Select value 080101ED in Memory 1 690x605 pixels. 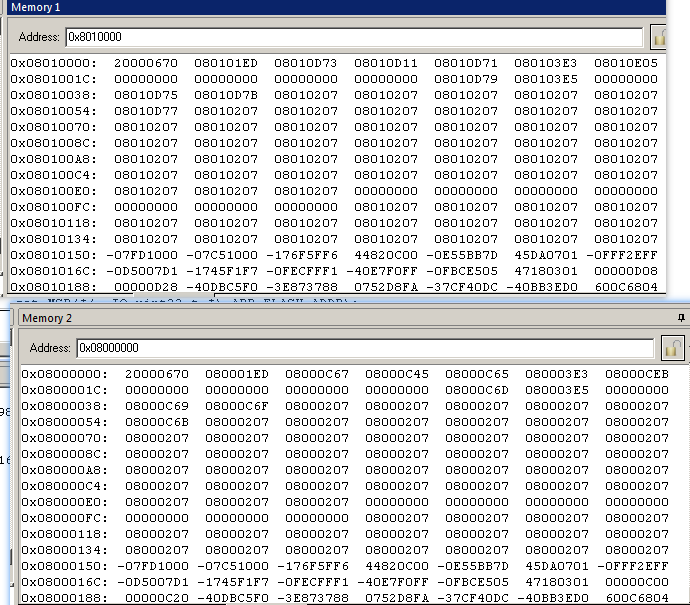[226, 63]
